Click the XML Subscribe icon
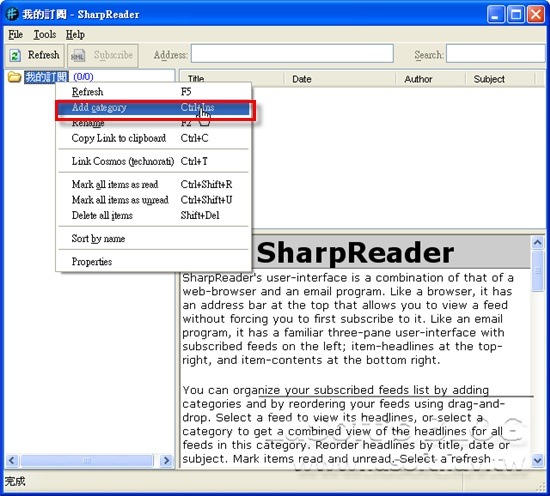Image resolution: width=550 pixels, height=496 pixels. [x=78, y=55]
